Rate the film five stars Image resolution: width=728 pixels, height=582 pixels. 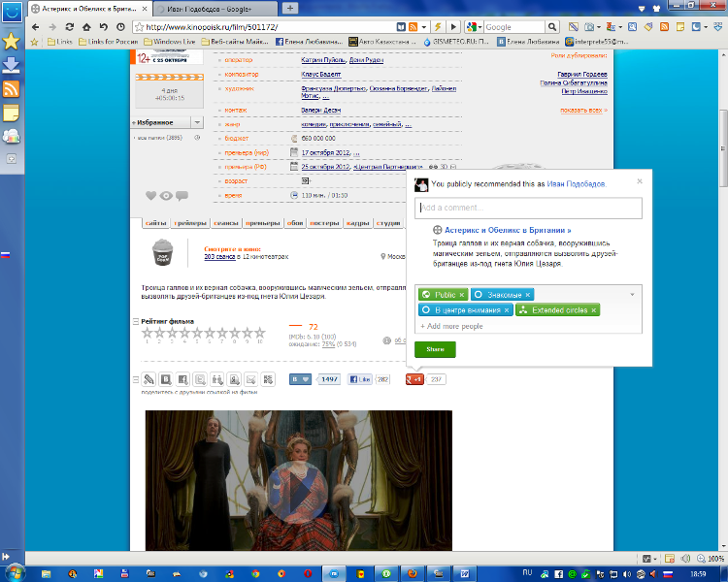click(x=197, y=333)
